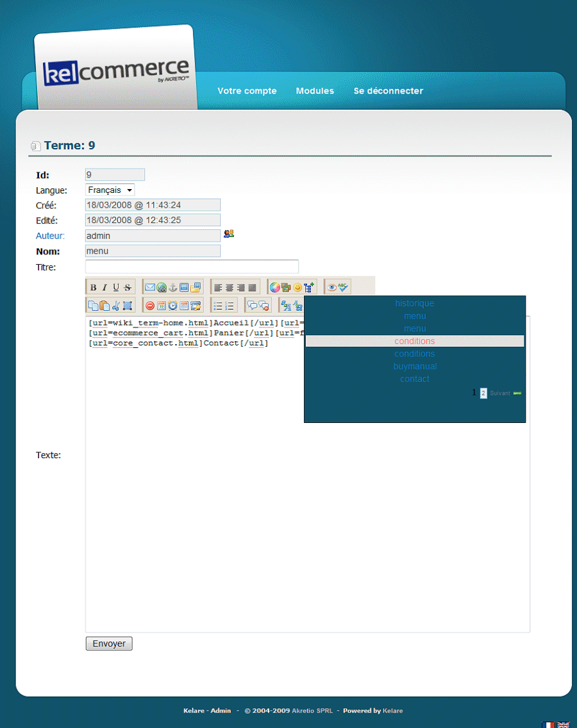This screenshot has width=577, height=728.
Task: Apply italic formatting
Action: point(105,288)
